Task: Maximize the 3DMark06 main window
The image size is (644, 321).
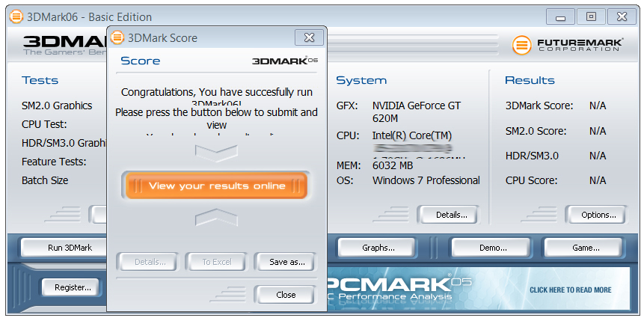Action: (591, 16)
